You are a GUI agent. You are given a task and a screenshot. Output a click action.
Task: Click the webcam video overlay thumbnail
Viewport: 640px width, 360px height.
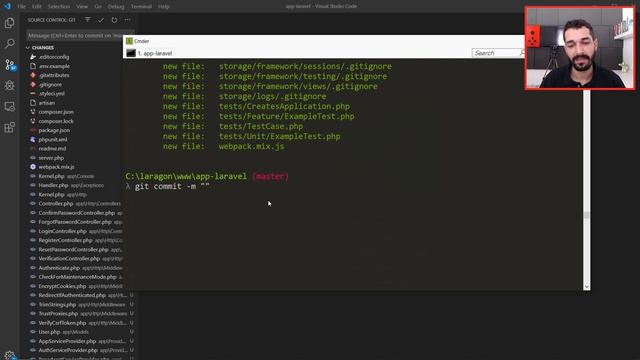pos(580,48)
